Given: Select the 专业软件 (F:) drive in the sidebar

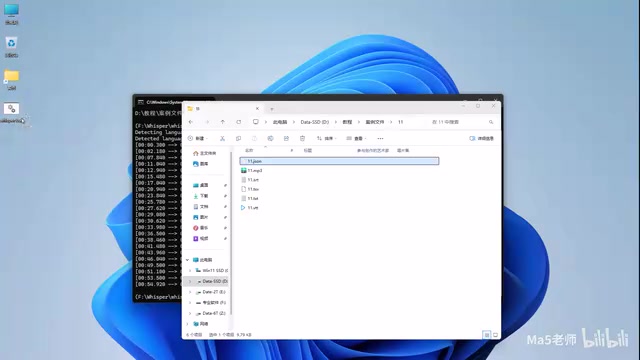Looking at the screenshot, I should [x=211, y=303].
